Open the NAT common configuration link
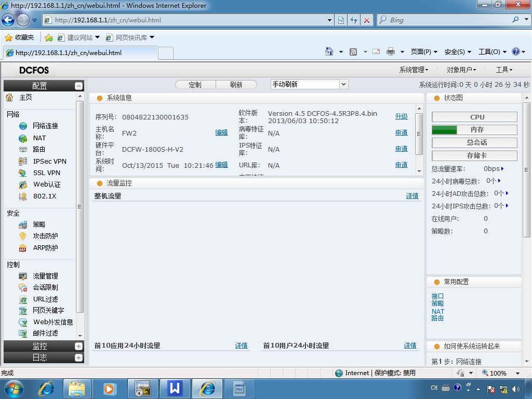The height and width of the screenshot is (399, 532). pos(437,311)
